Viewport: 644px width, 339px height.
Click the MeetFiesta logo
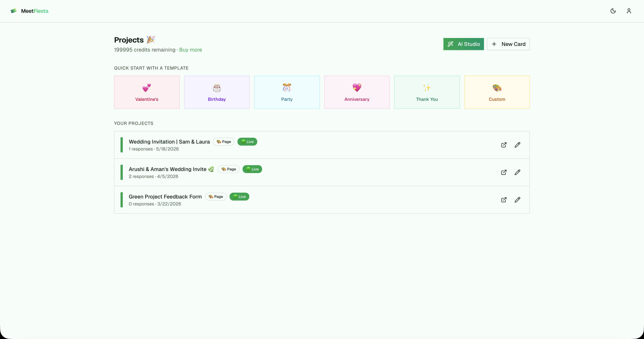coord(30,11)
